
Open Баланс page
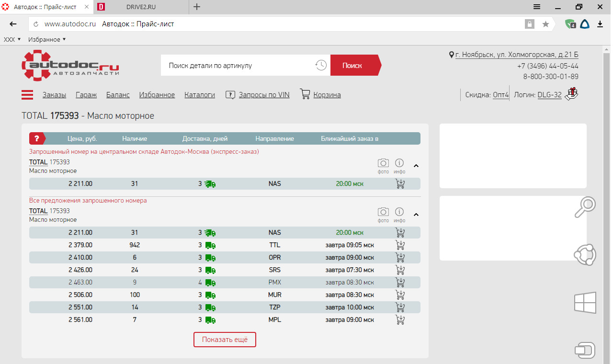pyautogui.click(x=118, y=95)
